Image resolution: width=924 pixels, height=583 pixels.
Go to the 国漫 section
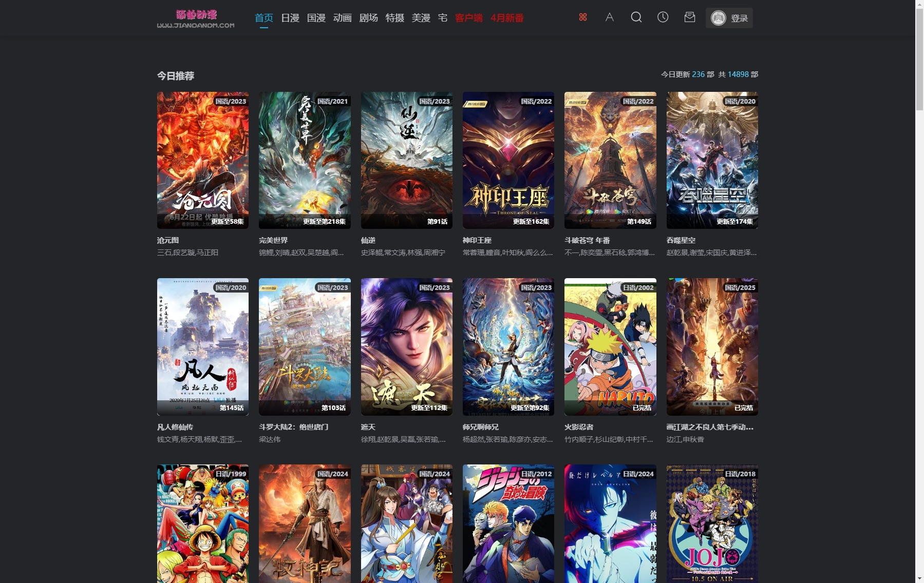[x=316, y=18]
